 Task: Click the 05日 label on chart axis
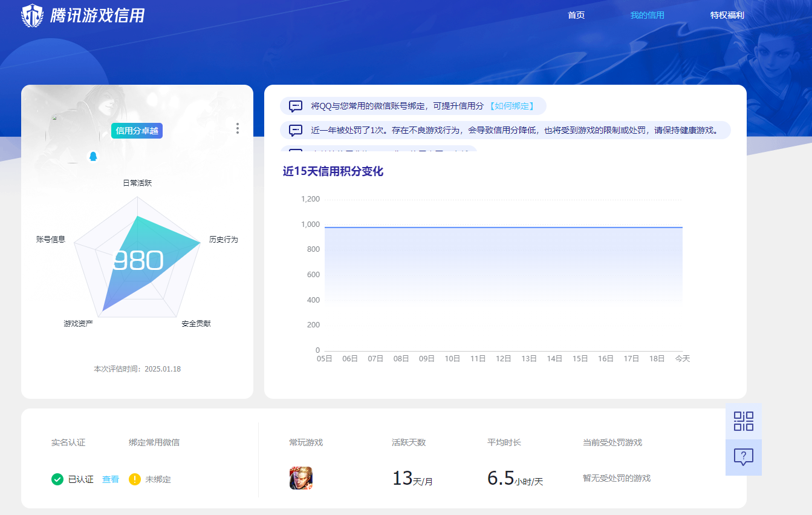(x=325, y=359)
